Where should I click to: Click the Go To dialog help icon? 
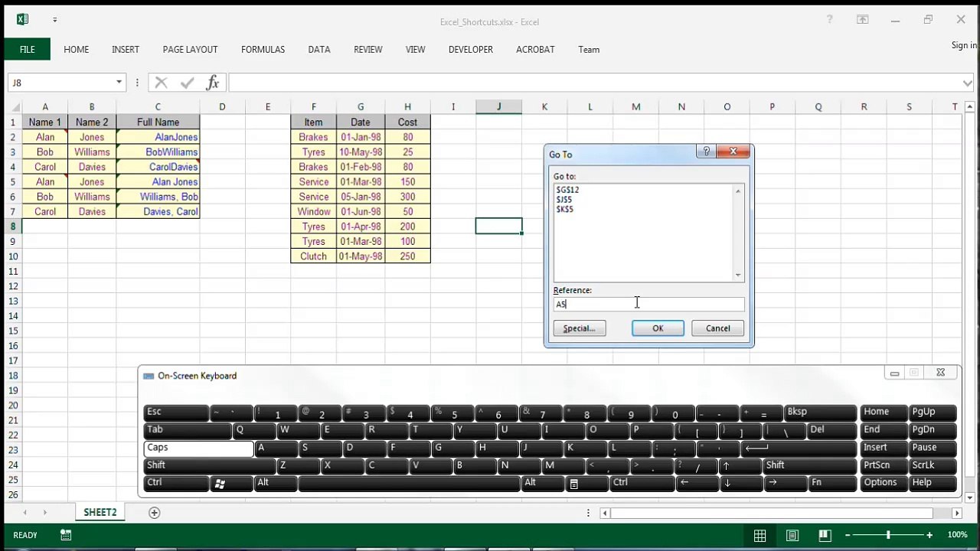706,152
